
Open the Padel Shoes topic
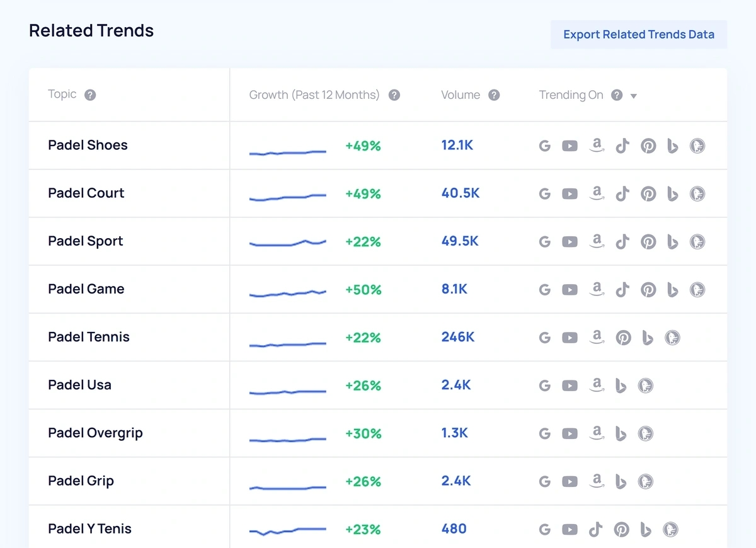click(88, 145)
